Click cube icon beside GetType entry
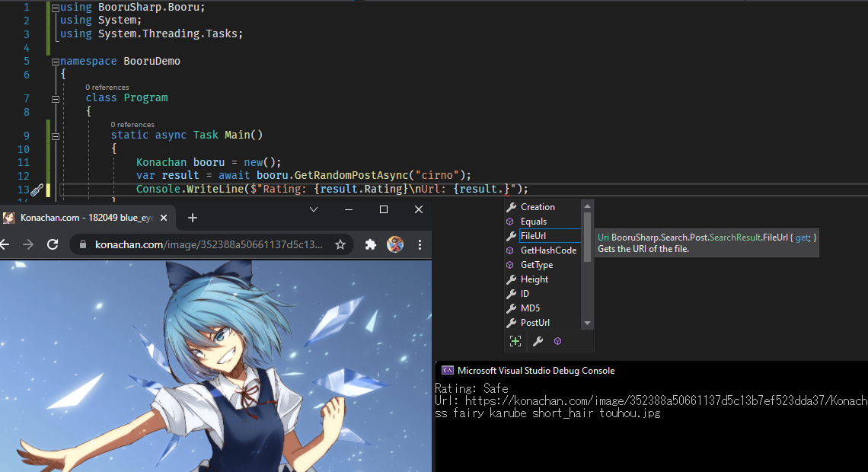 510,264
